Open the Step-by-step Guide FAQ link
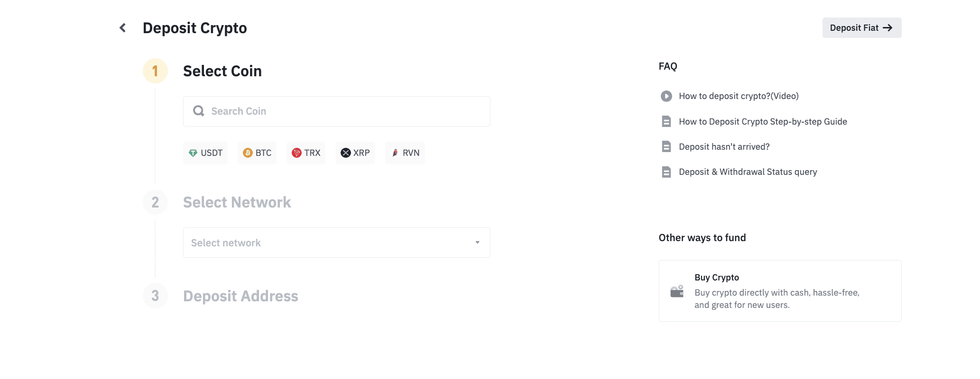Viewport: 980px width, 379px height. pos(763,122)
